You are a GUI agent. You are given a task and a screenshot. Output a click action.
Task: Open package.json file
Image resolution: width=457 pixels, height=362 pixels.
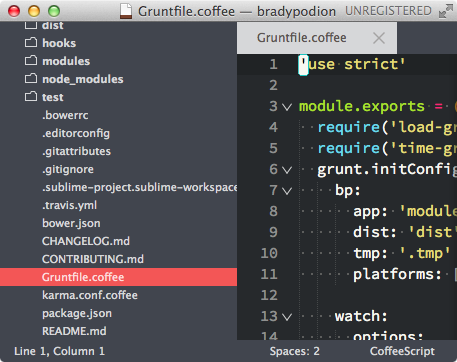tap(77, 313)
